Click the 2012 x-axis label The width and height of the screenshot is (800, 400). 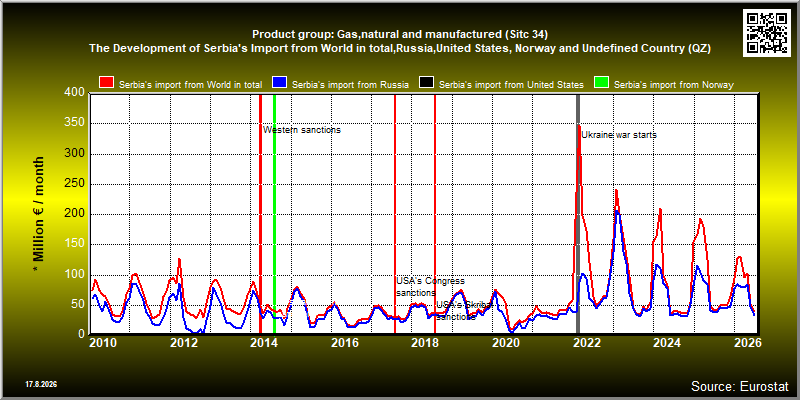[184, 343]
